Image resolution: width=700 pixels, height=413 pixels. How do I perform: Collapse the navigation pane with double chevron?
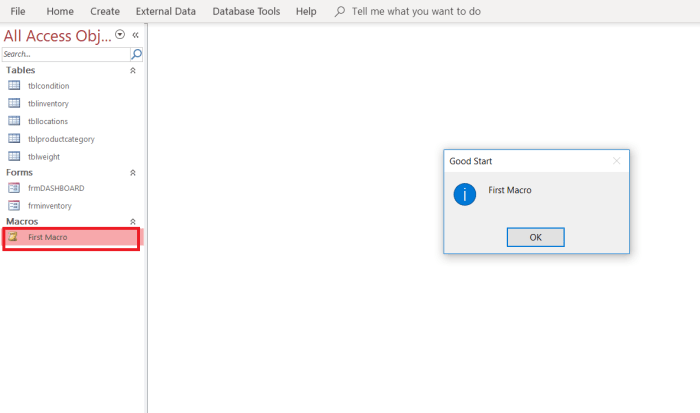click(x=135, y=35)
